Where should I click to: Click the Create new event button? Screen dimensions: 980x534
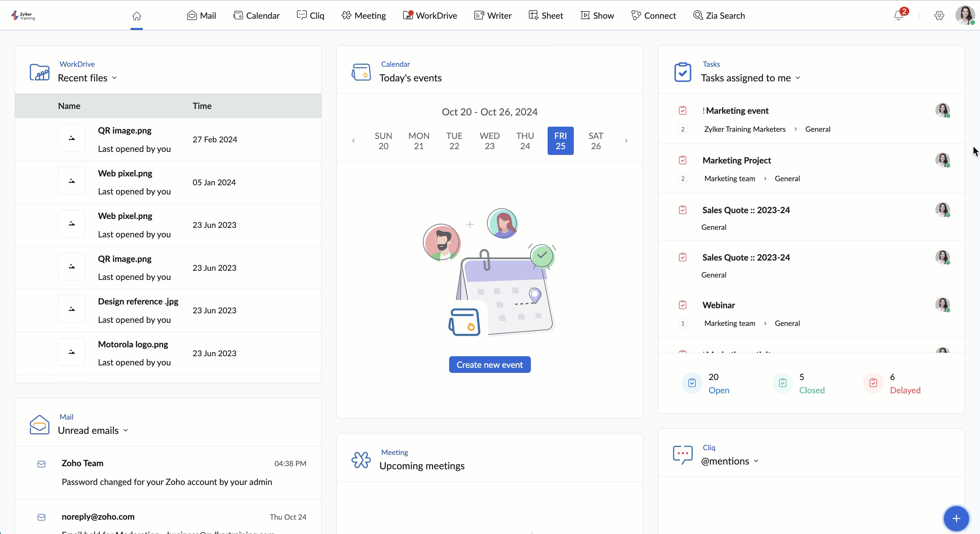point(490,365)
